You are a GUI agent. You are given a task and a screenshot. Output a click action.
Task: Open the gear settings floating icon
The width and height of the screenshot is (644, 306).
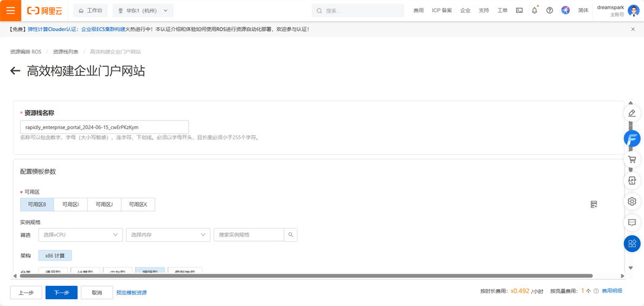point(632,201)
